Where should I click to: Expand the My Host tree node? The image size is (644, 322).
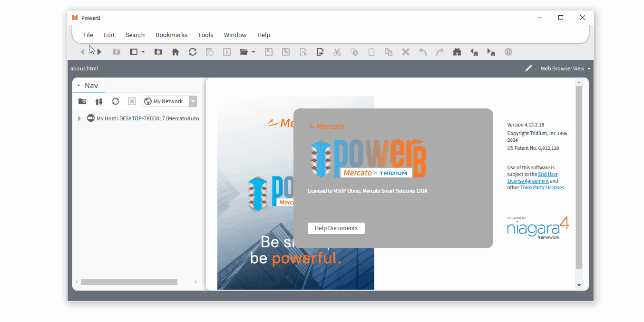[x=79, y=118]
